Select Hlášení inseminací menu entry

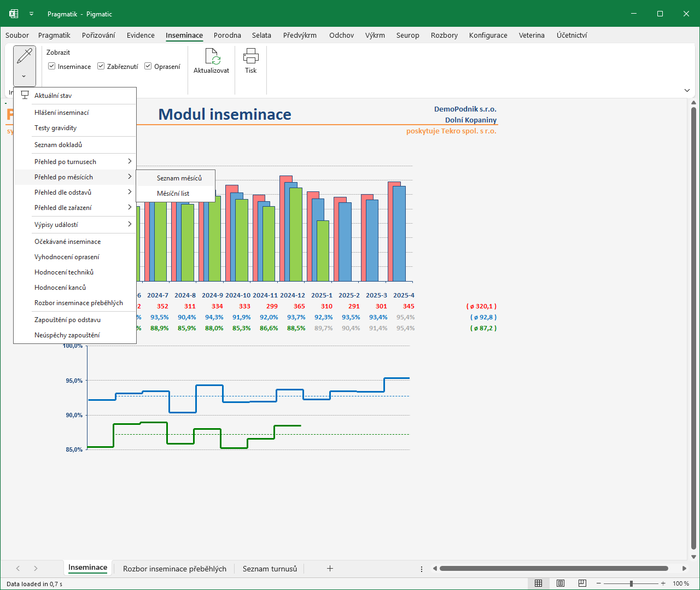[x=75, y=113]
